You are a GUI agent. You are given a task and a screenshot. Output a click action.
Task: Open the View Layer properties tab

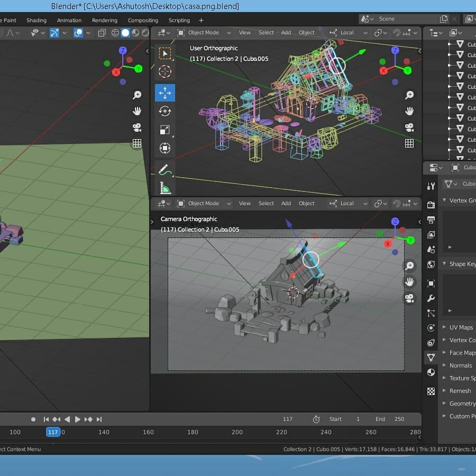[x=431, y=235]
